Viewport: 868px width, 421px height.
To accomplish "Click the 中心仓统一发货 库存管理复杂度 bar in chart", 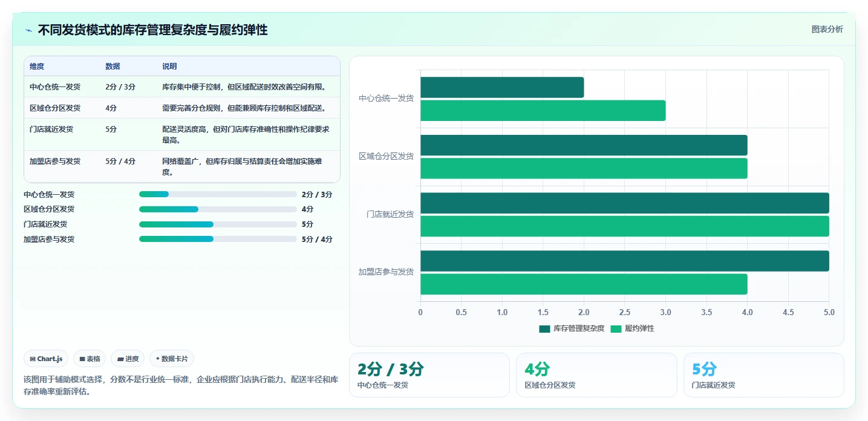I will click(502, 88).
